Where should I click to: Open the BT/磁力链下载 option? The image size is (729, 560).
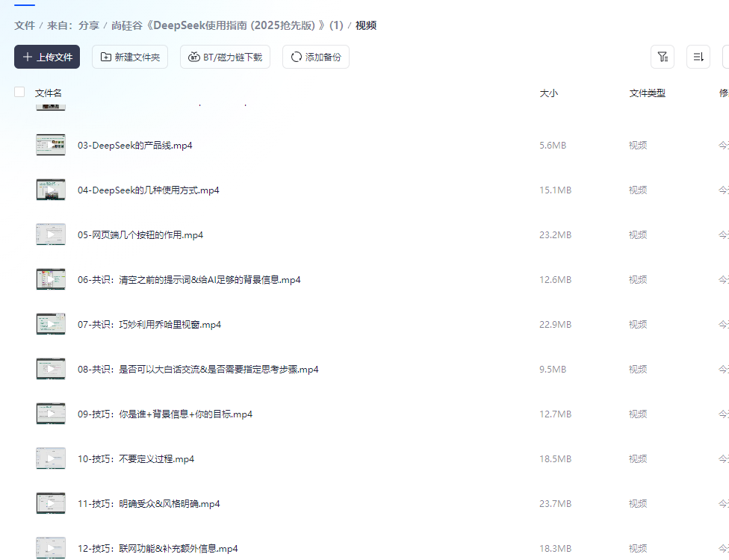(225, 57)
